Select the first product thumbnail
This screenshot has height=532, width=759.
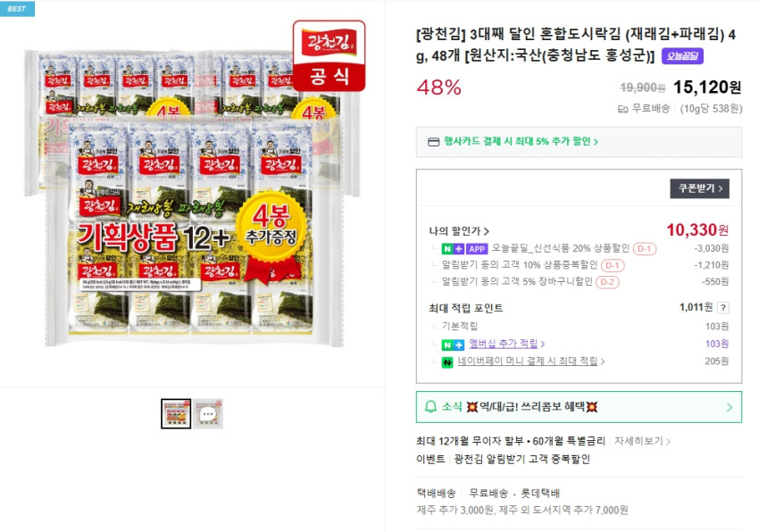tap(176, 414)
